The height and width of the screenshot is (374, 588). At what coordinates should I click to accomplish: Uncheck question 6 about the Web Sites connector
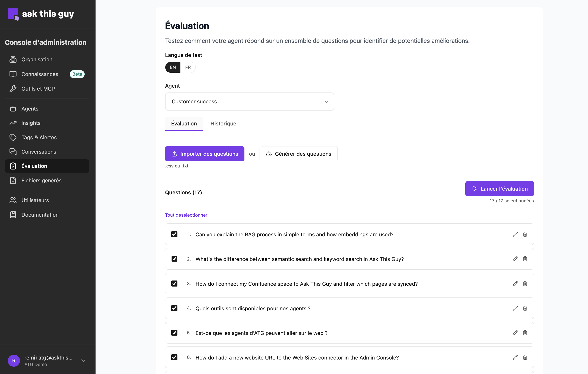[174, 357]
